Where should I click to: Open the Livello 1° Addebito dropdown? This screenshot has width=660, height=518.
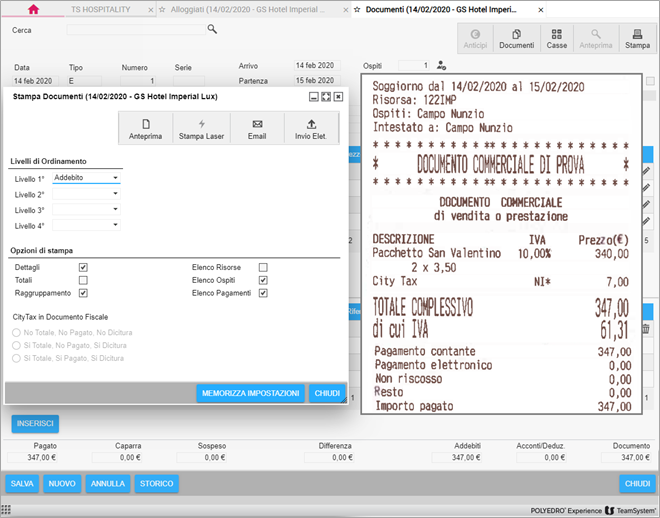(86, 178)
